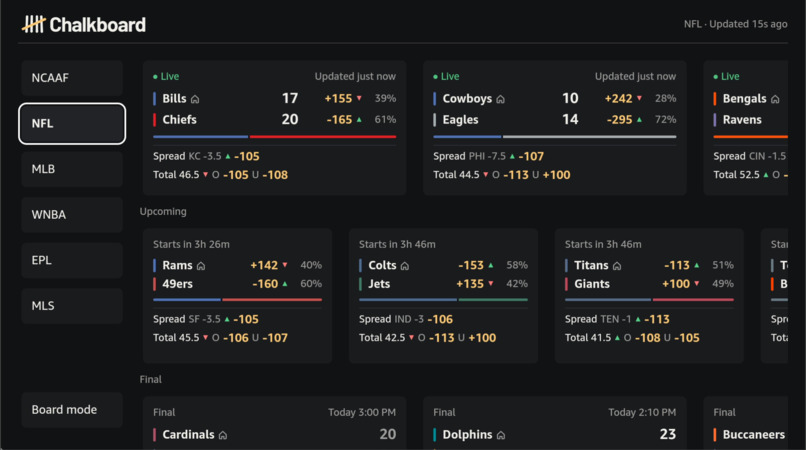Click the down arrow next to Cowboys +242

639,98
